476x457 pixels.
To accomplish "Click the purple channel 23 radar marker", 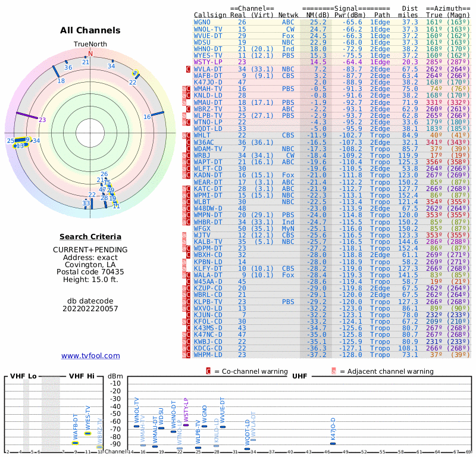I will coord(27,115).
